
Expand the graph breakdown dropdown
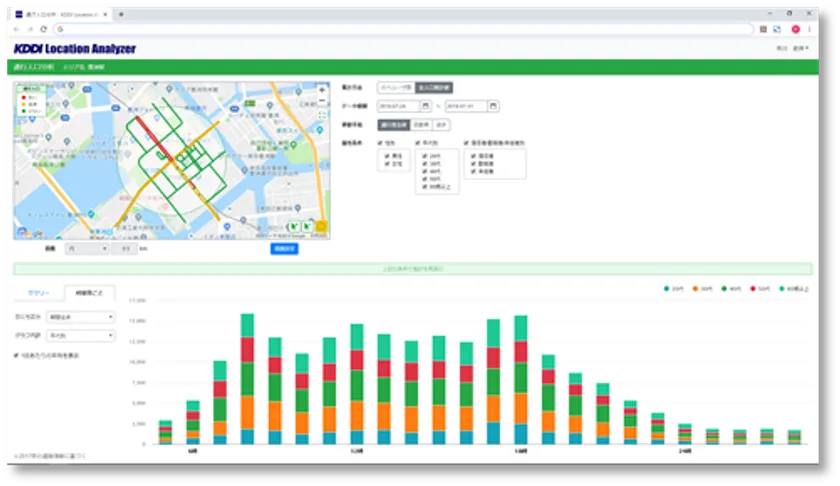tap(81, 336)
